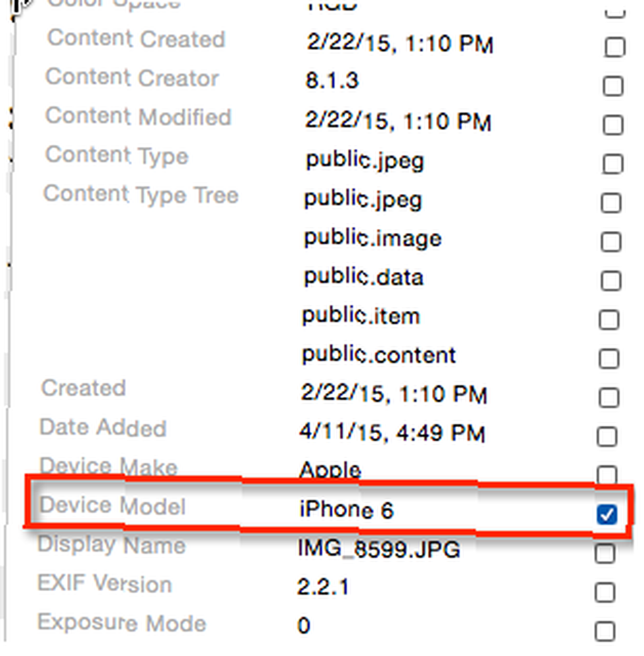Enable the Display Name checkbox
Viewport: 644px width, 656px height.
(605, 553)
